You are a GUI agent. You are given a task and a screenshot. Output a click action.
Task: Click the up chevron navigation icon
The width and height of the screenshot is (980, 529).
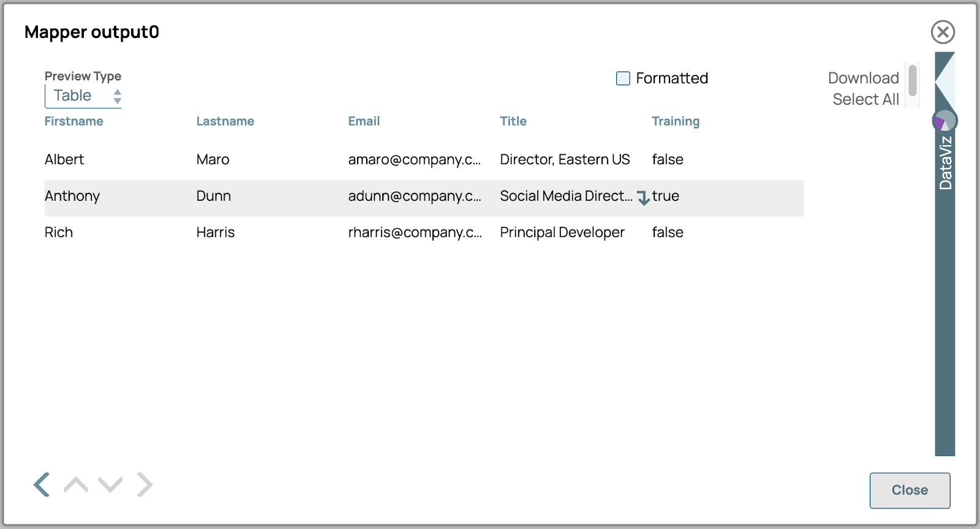[x=76, y=484]
